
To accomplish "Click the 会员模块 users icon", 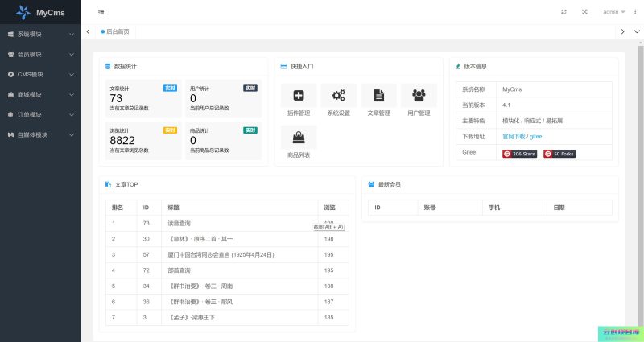I will click(x=10, y=54).
